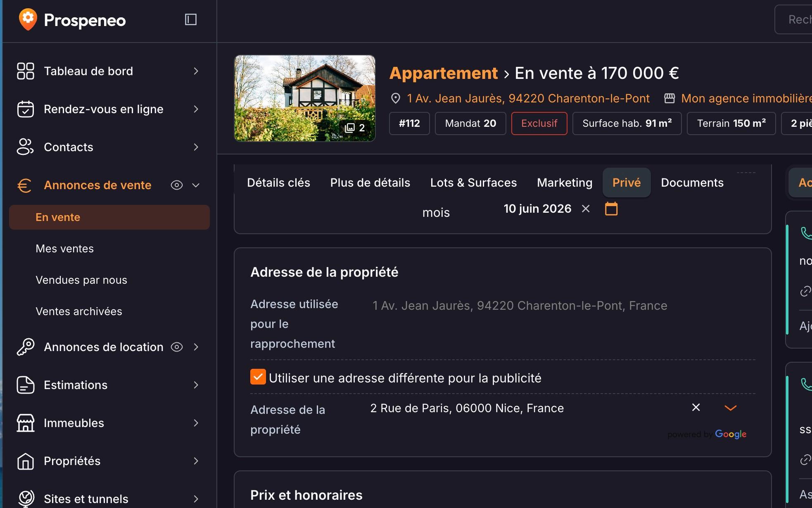Screen dimensions: 812x508
Task: Open the property house photo thumbnail
Action: click(305, 98)
